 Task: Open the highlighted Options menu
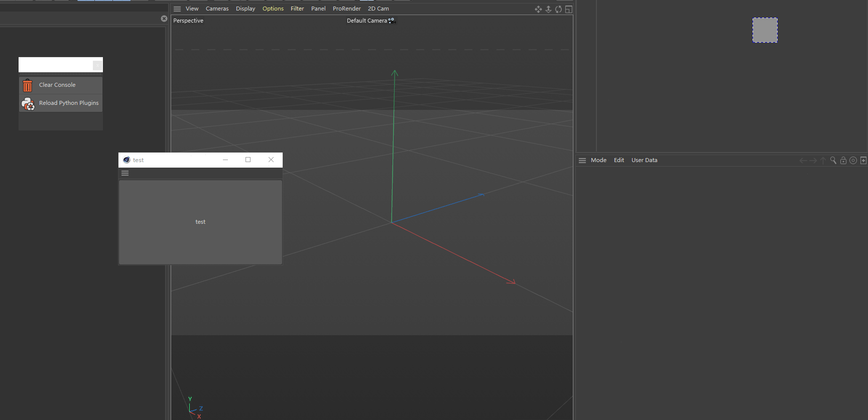(273, 9)
